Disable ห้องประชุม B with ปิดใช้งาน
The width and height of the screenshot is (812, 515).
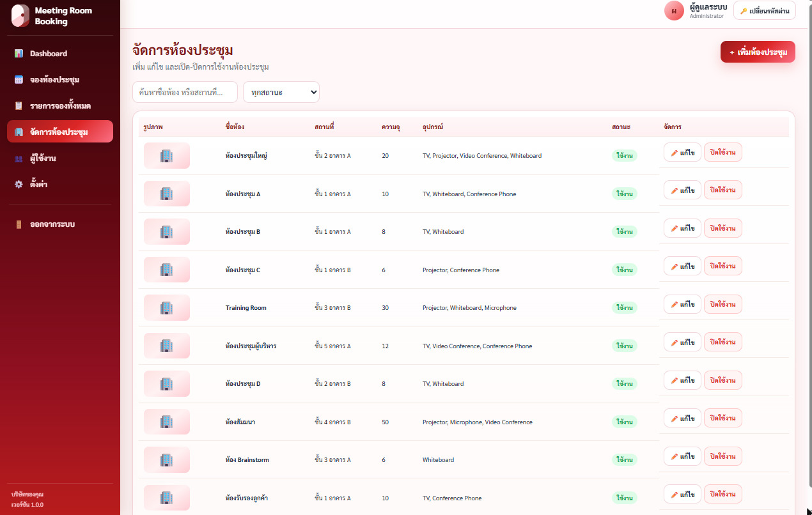click(723, 228)
